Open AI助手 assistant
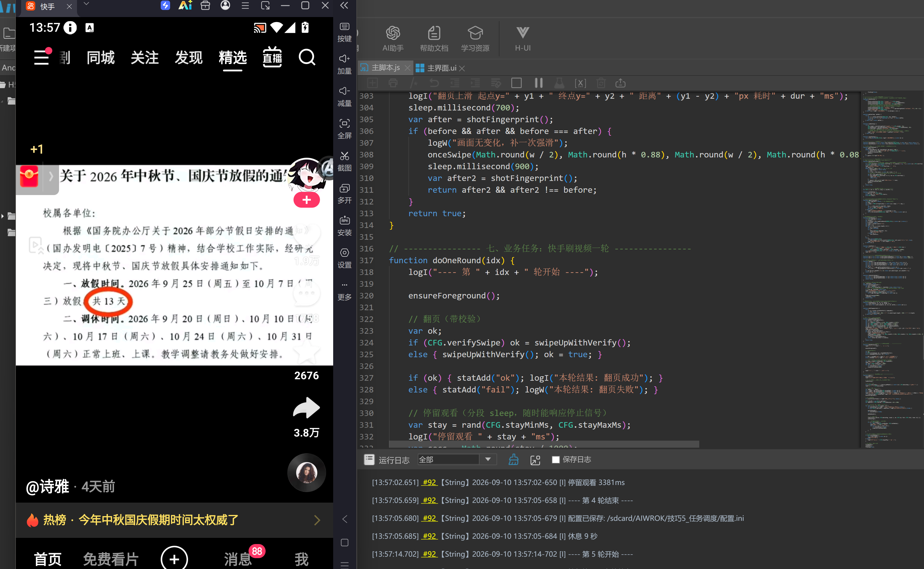The image size is (924, 569). tap(393, 39)
